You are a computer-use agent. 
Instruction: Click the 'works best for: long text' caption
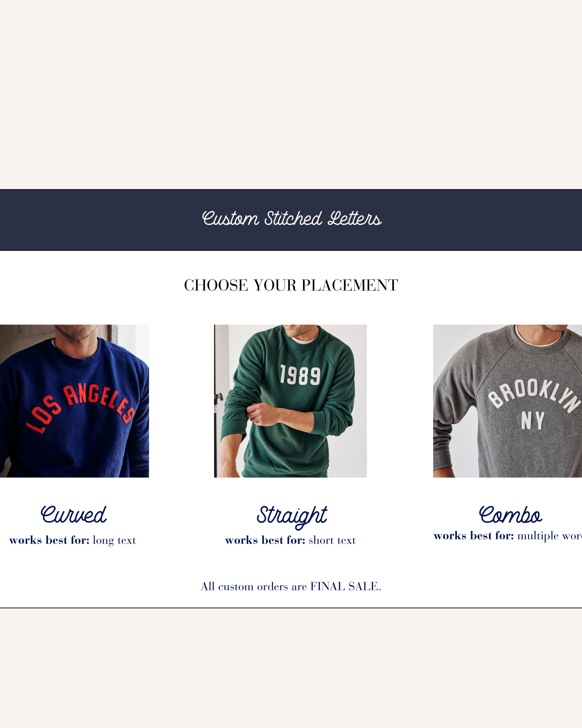pyautogui.click(x=73, y=540)
